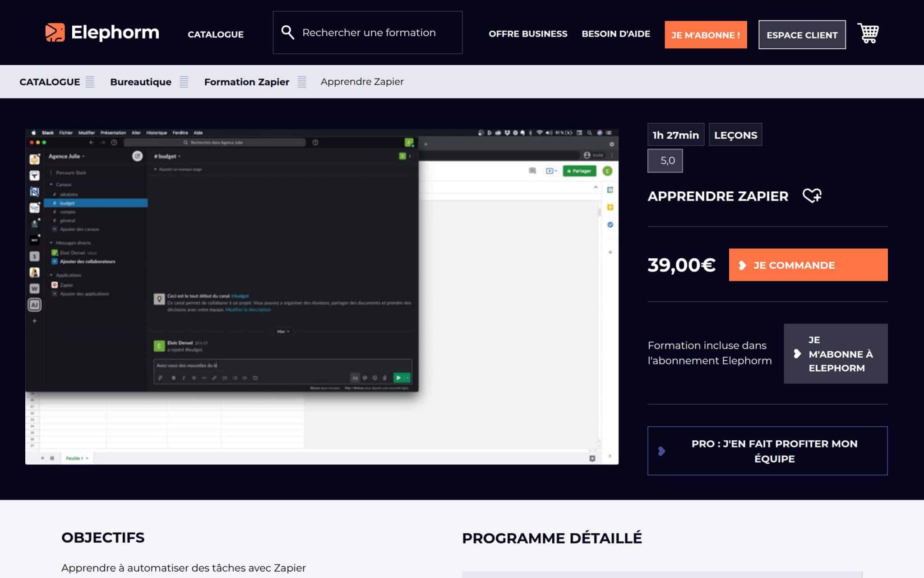Click PRO : J'EN FAIT PROFITER MON ÉQUIPE

[767, 451]
